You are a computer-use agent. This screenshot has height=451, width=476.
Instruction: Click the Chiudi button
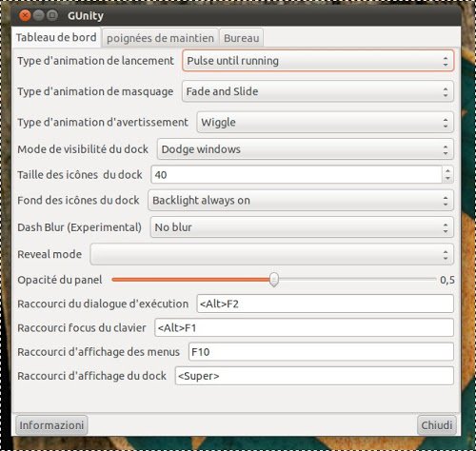(x=437, y=425)
